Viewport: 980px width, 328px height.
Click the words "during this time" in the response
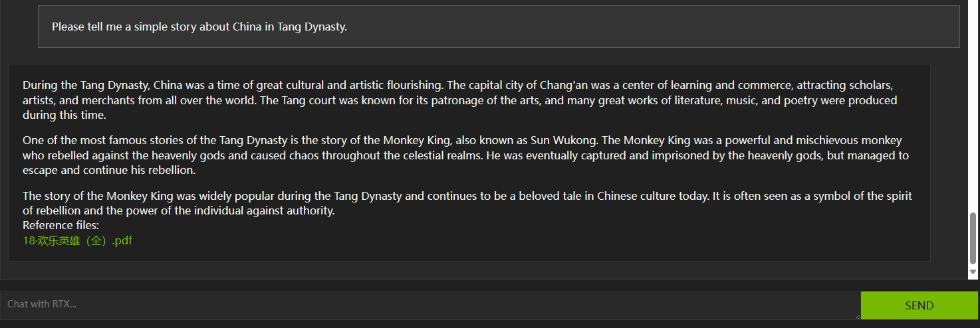64,115
